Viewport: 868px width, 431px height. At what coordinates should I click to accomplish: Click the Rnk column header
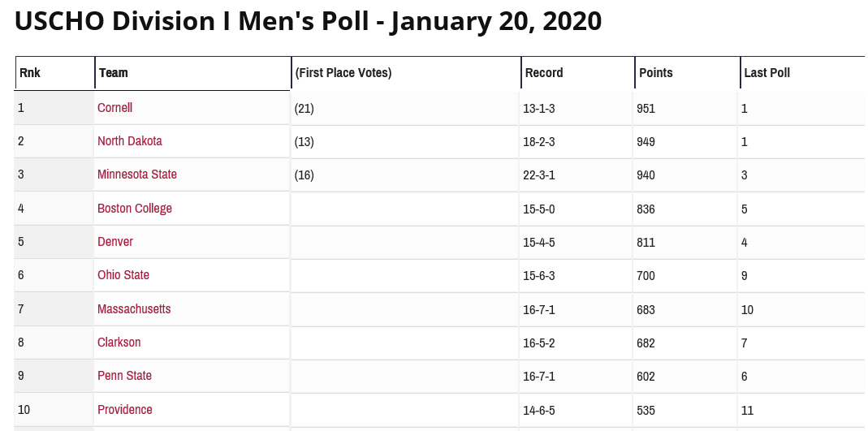(30, 73)
